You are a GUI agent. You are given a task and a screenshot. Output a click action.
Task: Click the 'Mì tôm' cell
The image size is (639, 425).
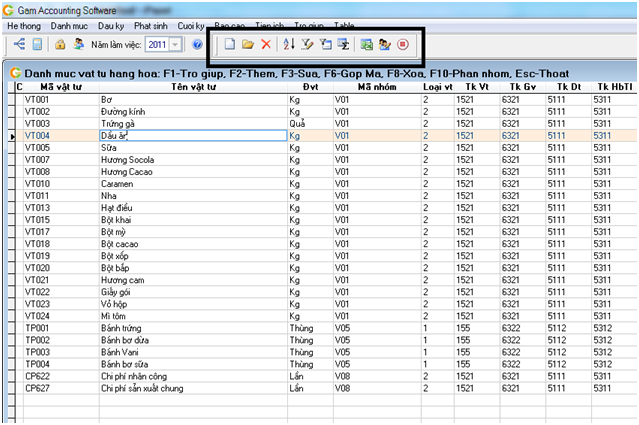click(x=194, y=316)
